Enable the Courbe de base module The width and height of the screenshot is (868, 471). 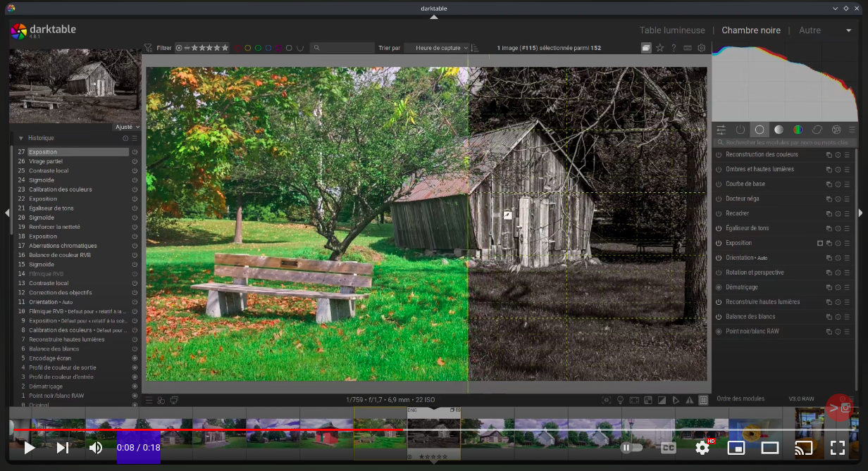pyautogui.click(x=719, y=184)
